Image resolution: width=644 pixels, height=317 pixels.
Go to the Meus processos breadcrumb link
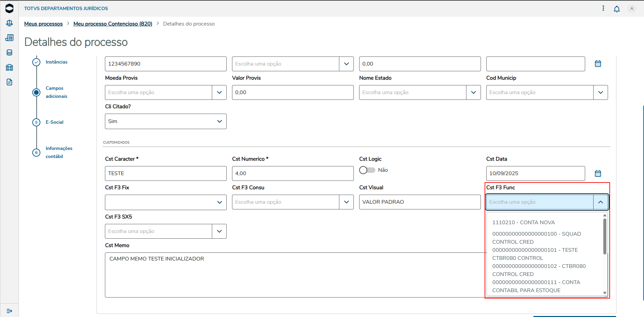pos(43,24)
